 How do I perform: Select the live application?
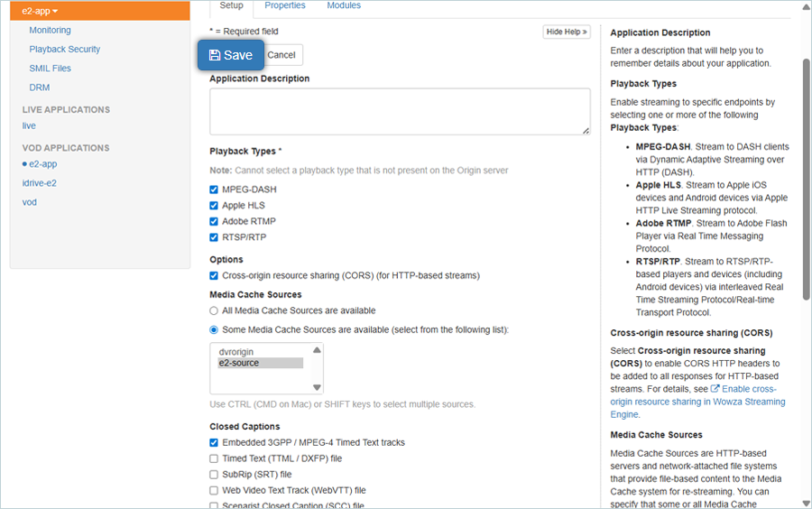coord(29,125)
